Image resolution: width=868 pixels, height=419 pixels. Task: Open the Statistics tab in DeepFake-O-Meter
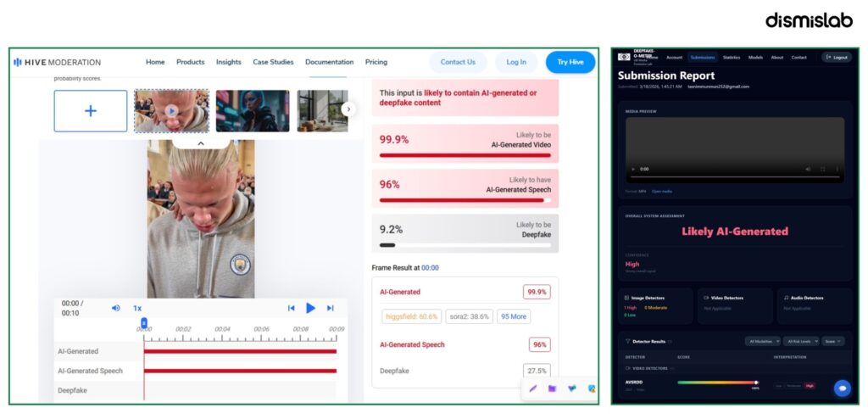[732, 57]
